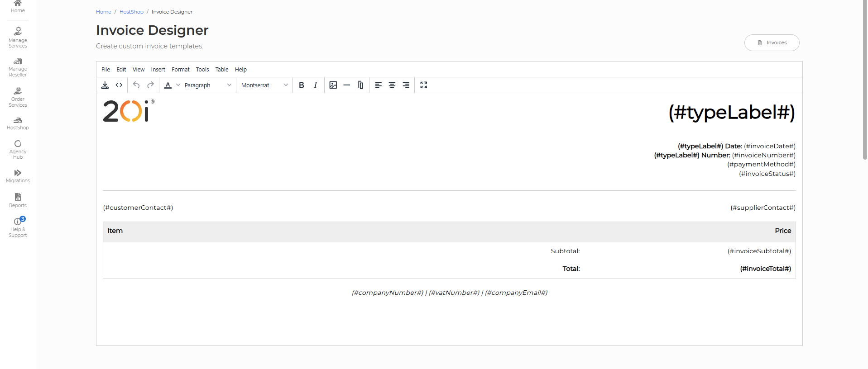Insert an image into the template
The width and height of the screenshot is (868, 369).
tap(333, 85)
